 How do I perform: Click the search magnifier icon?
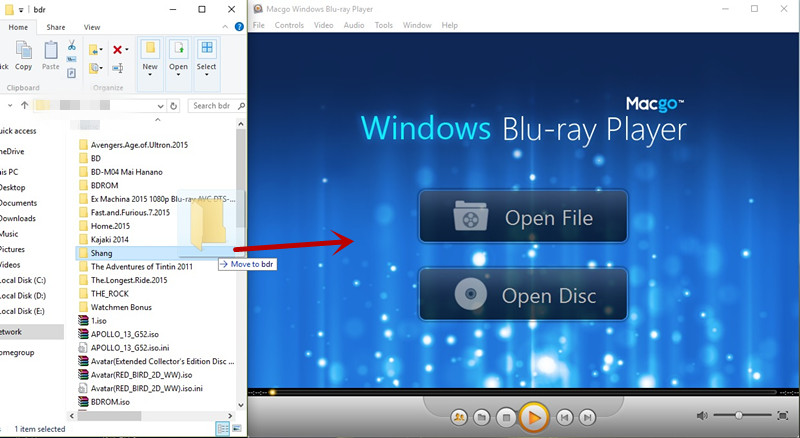coord(241,106)
